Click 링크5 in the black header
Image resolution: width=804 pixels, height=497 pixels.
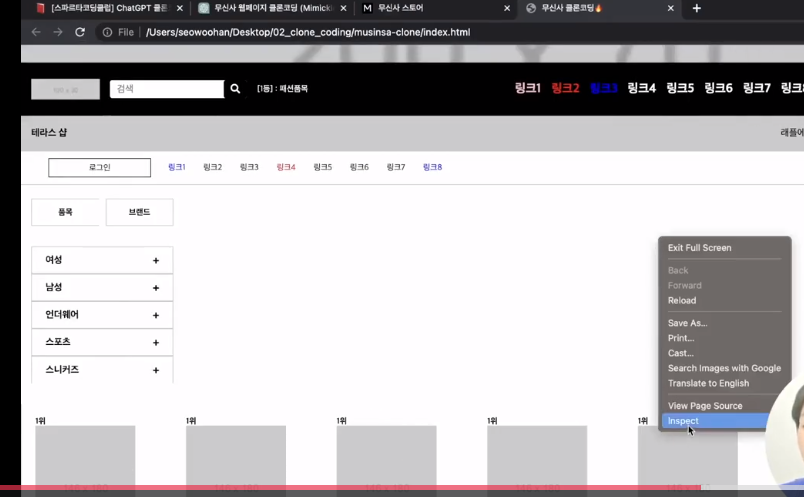pos(680,88)
